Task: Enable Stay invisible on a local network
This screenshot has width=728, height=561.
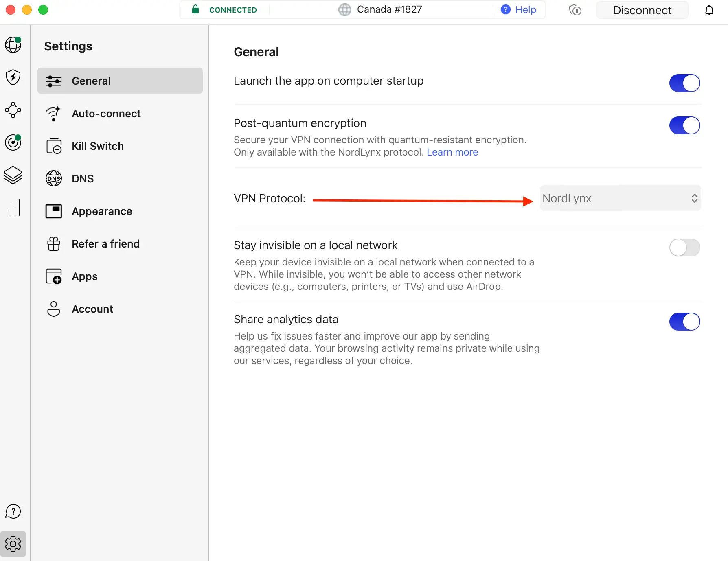Action: click(685, 248)
